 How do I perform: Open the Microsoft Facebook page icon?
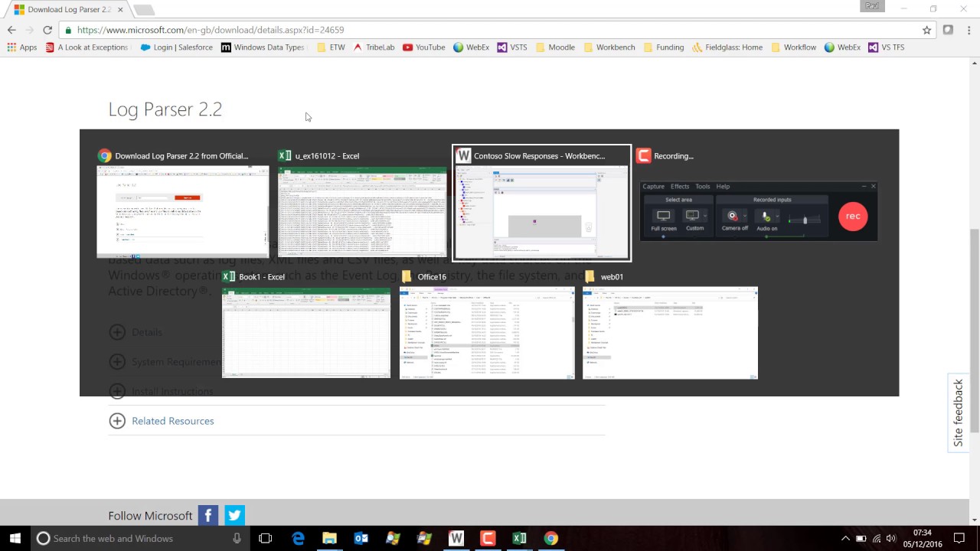point(208,515)
